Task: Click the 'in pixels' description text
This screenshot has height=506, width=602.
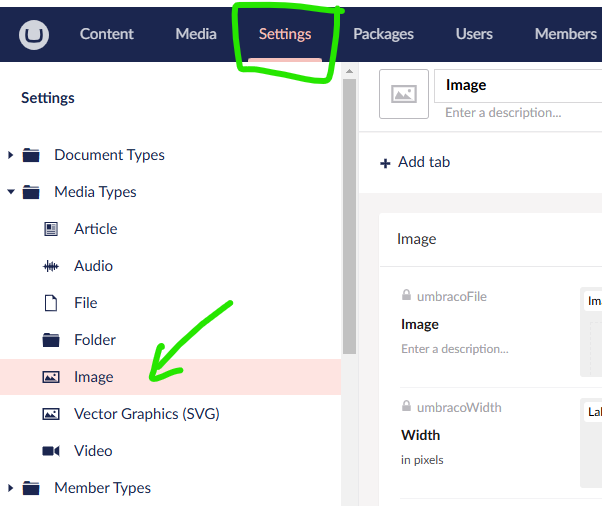Action: pyautogui.click(x=422, y=460)
